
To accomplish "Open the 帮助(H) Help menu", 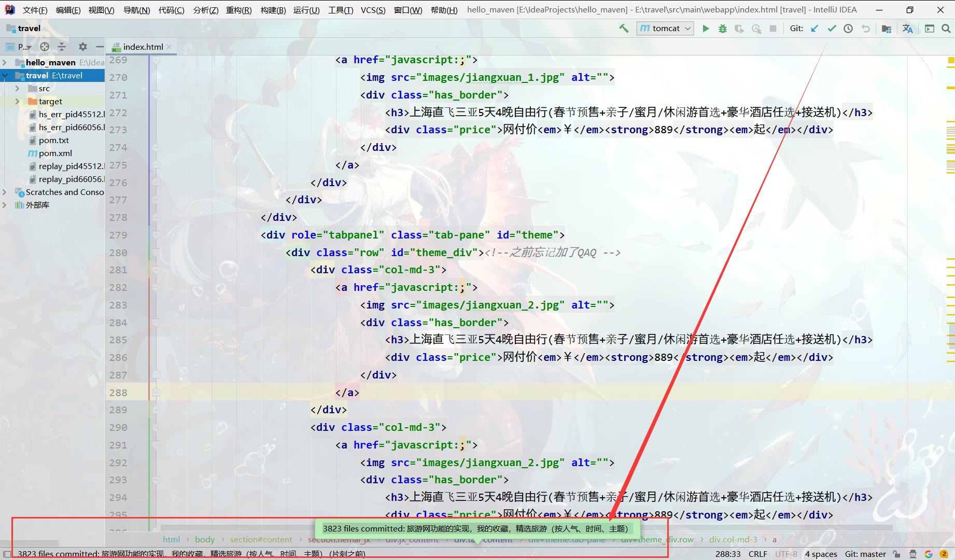I will 444,10.
